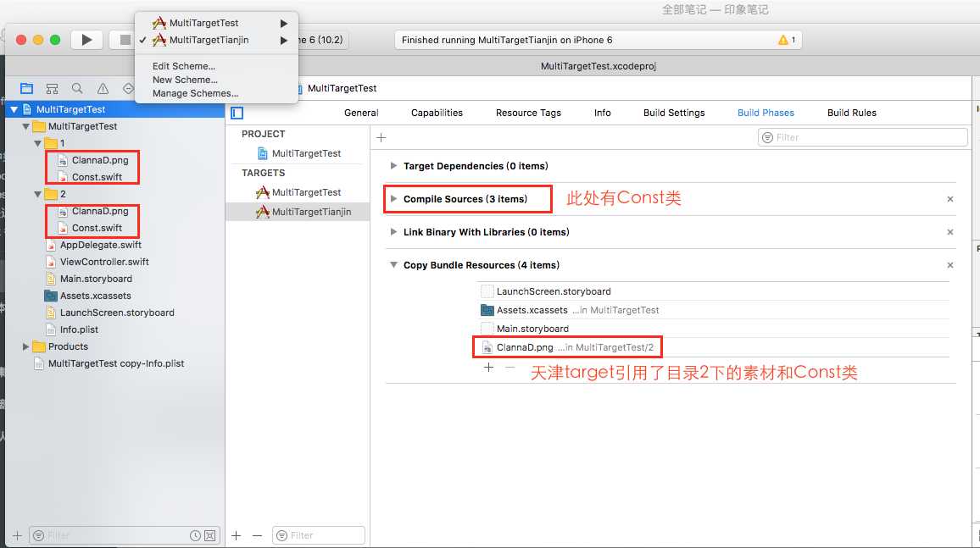This screenshot has width=980, height=548.
Task: Click MultiTargetTest in the jump bar
Action: 342,89
